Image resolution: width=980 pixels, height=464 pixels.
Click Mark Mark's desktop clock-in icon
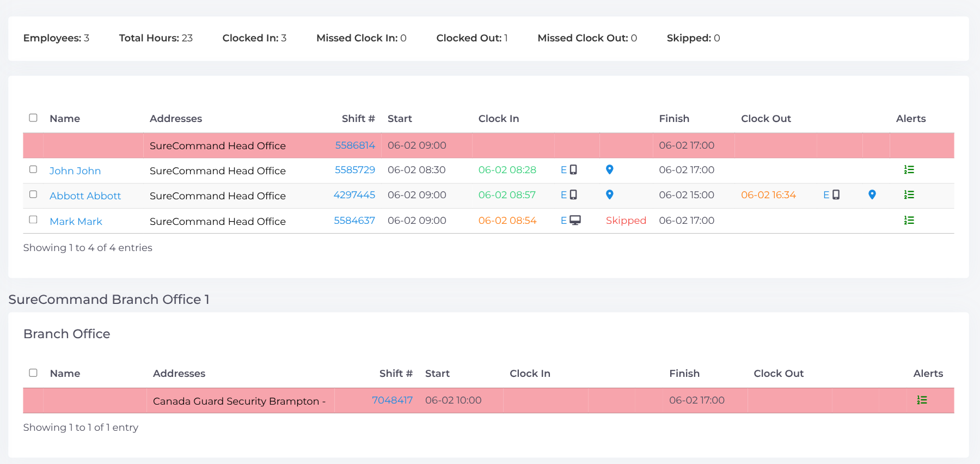click(575, 221)
